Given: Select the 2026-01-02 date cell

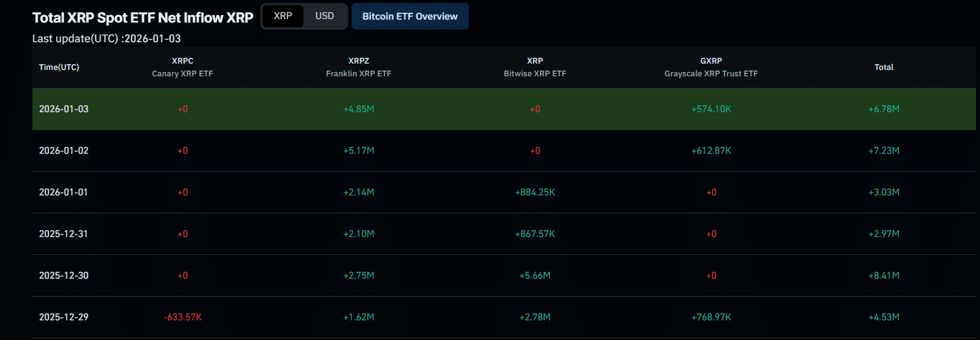Looking at the screenshot, I should [64, 150].
